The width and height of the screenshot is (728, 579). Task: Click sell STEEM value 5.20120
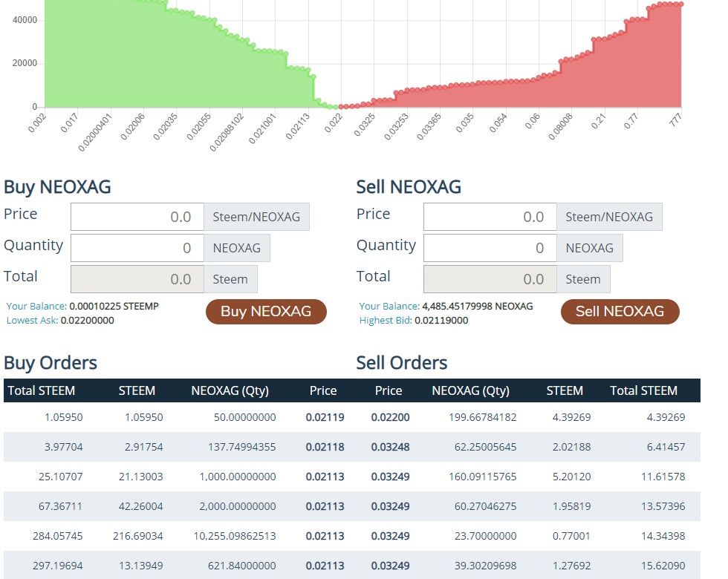[x=571, y=477]
